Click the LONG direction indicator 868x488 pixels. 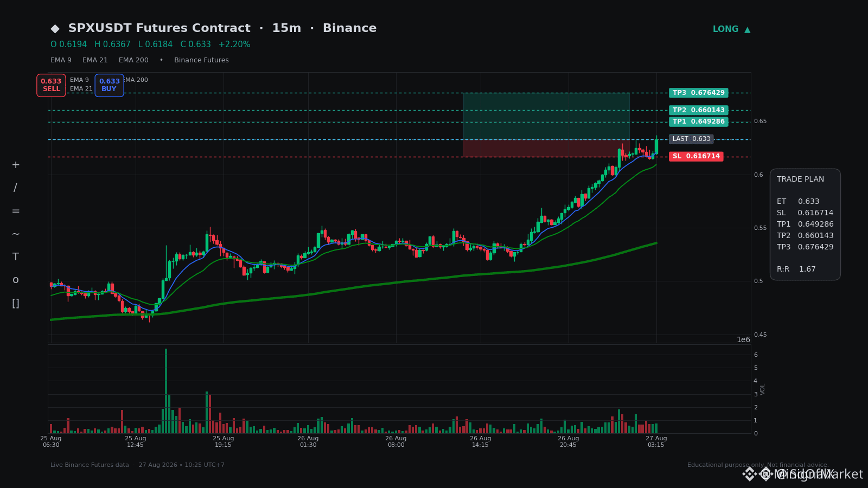click(731, 29)
